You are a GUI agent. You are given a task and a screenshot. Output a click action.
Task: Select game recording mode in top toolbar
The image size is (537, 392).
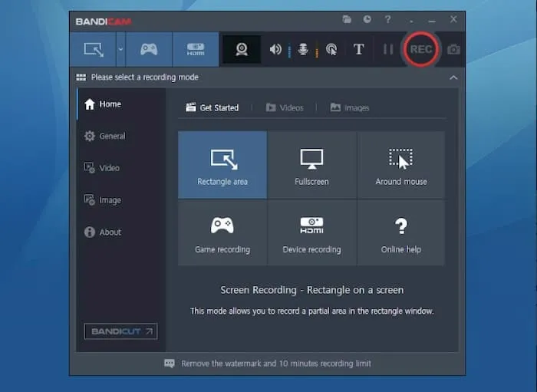click(x=149, y=49)
